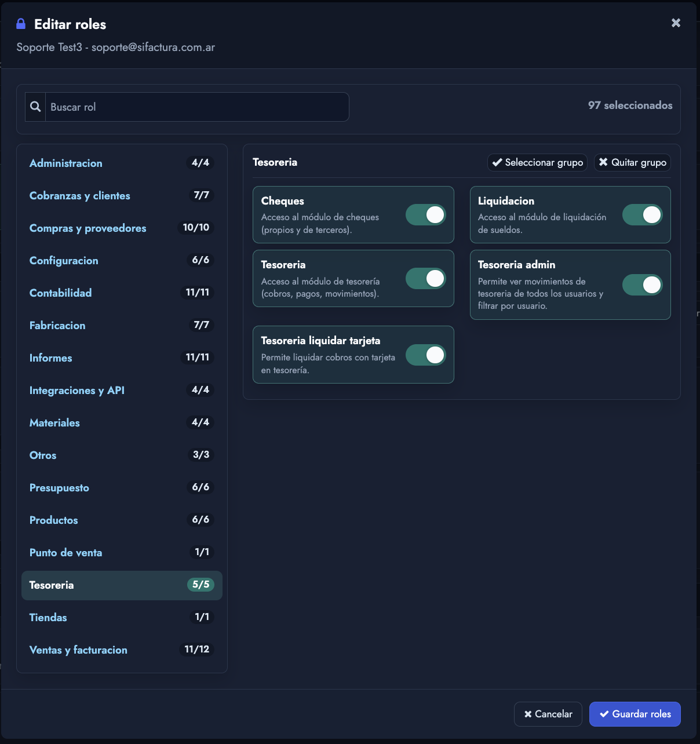Select the Otros category
The image size is (700, 744).
(122, 455)
